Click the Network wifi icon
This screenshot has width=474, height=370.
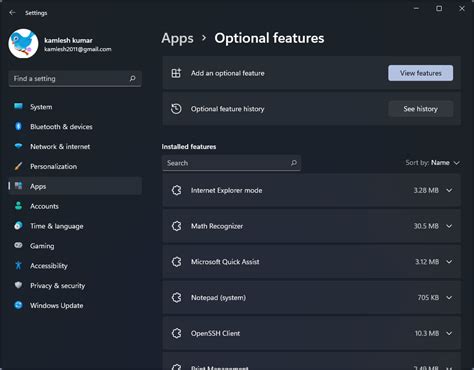point(18,146)
